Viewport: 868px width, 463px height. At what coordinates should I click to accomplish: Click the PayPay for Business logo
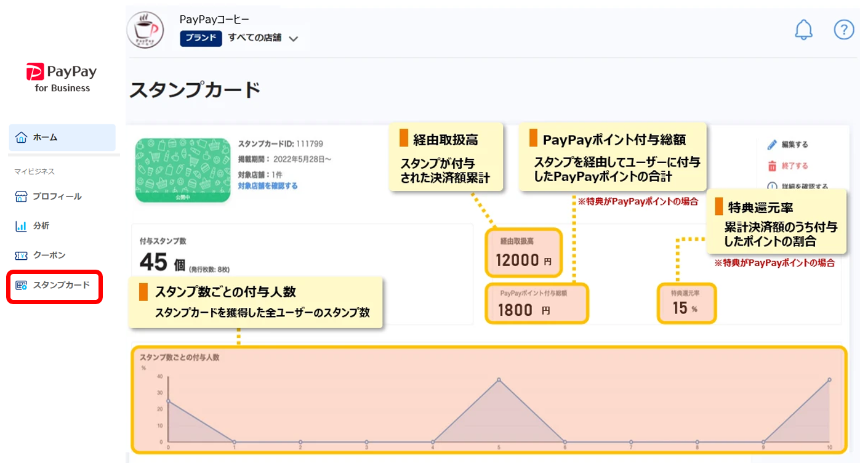tap(62, 78)
